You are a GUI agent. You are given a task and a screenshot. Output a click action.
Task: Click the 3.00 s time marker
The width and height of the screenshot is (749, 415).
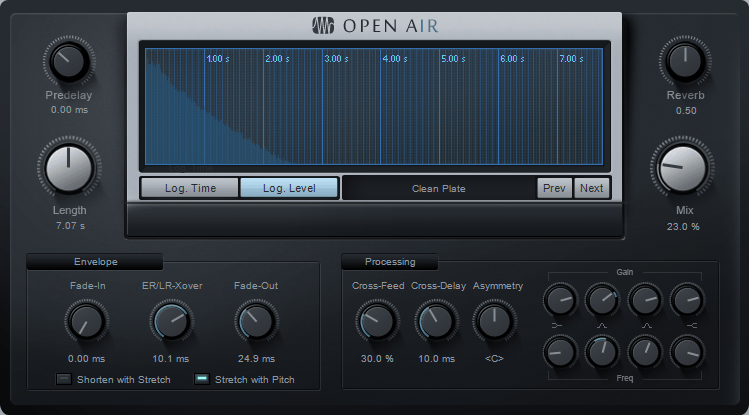(336, 59)
